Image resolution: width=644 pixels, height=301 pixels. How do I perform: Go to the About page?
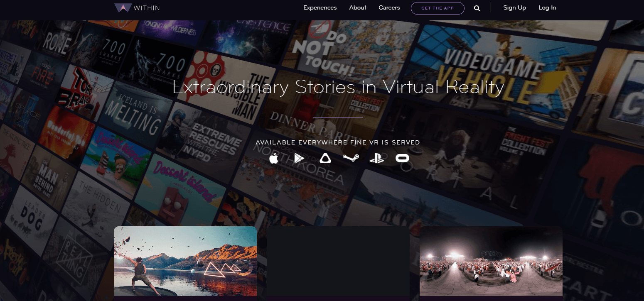(358, 8)
